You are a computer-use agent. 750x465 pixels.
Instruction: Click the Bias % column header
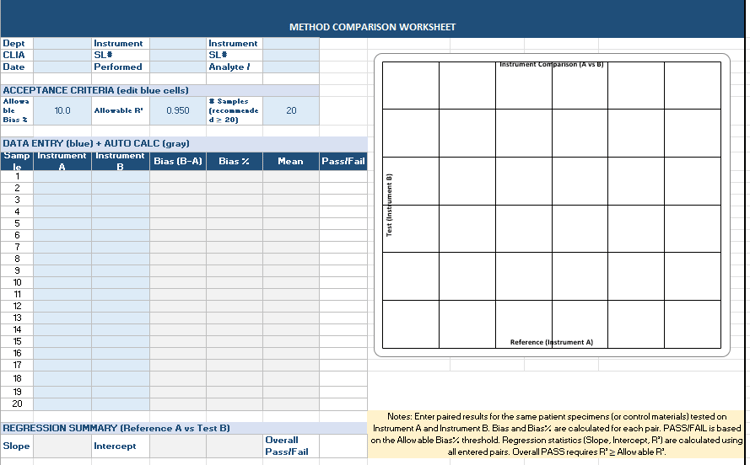click(x=234, y=161)
